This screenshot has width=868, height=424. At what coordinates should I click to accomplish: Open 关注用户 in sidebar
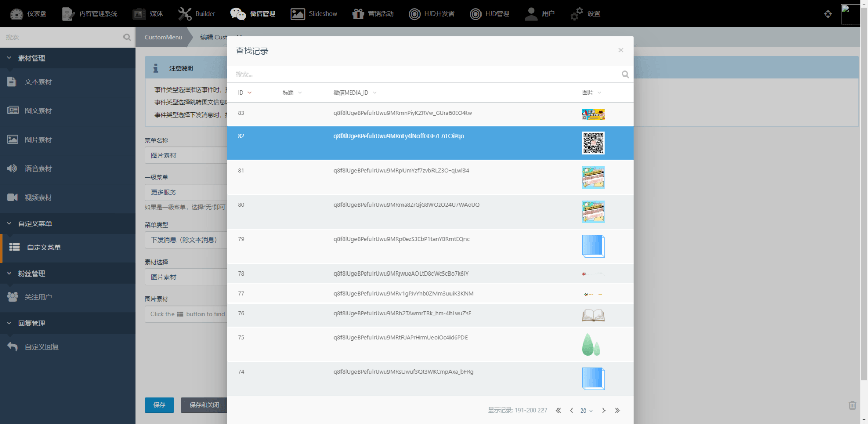pyautogui.click(x=68, y=297)
